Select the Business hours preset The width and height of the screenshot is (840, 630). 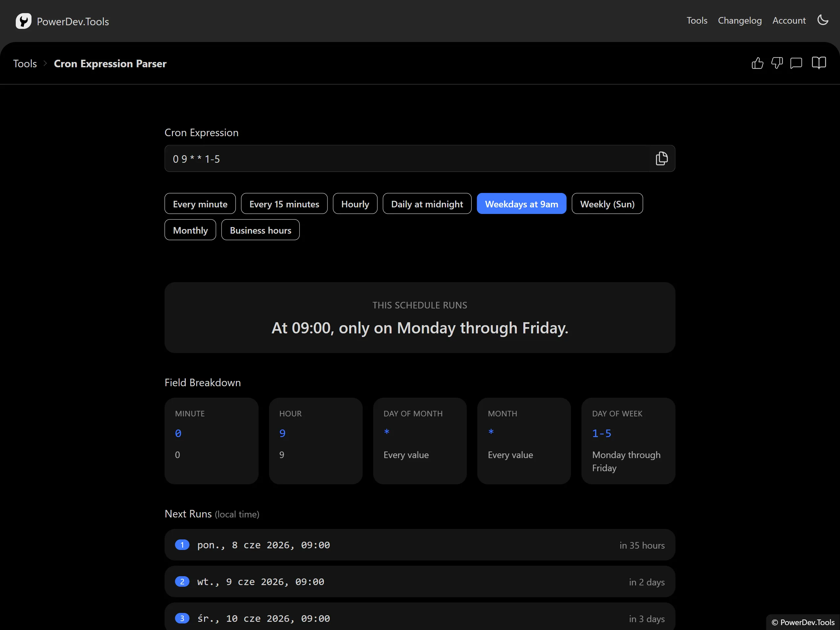tap(261, 230)
